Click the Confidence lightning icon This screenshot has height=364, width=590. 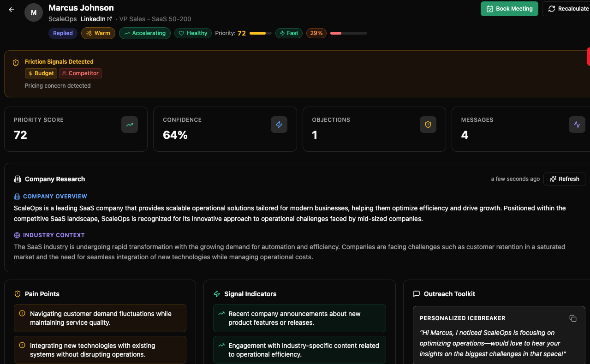tap(279, 125)
